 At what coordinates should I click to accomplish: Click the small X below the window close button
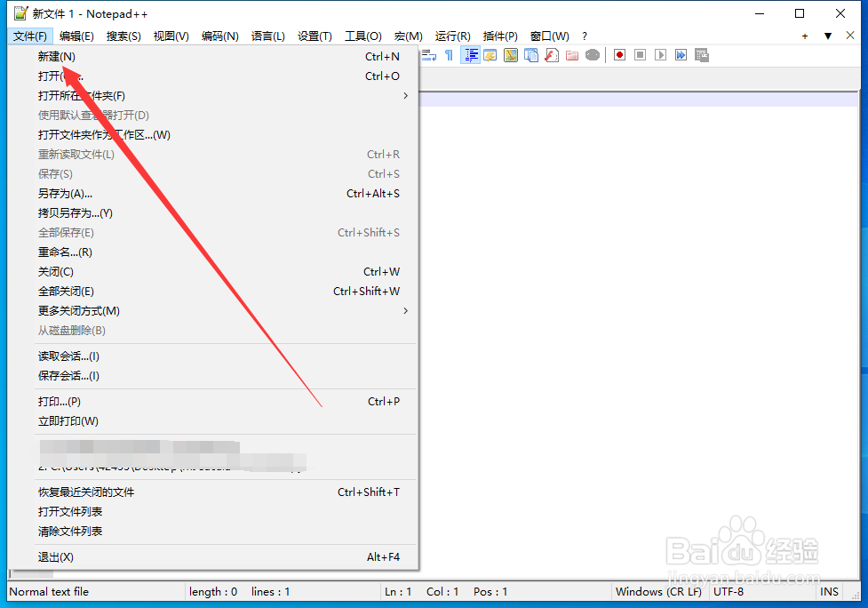pos(850,36)
